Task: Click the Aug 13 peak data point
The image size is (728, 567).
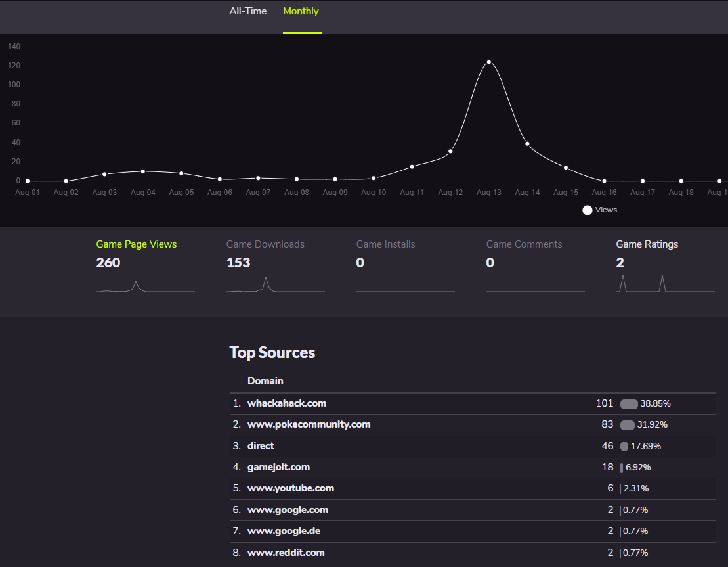Action: [x=489, y=62]
